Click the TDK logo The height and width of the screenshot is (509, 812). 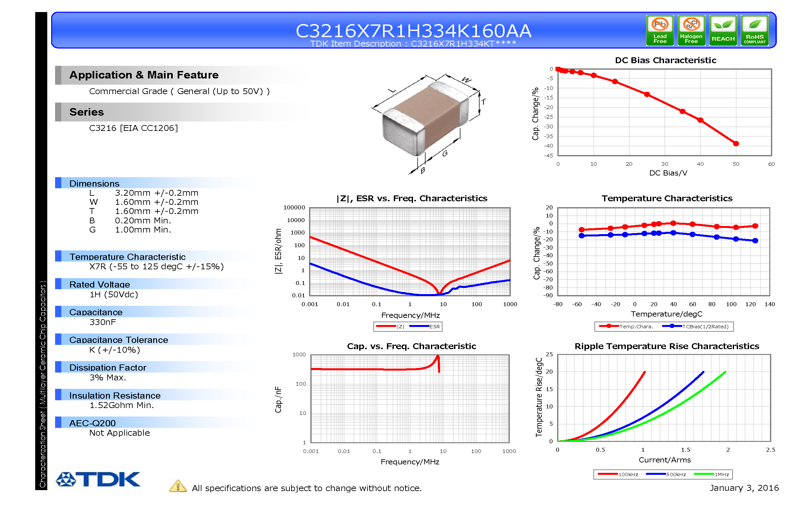click(x=98, y=479)
